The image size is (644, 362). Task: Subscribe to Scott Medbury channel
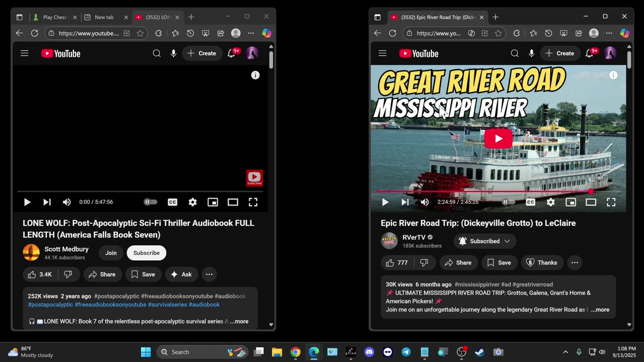pos(146,253)
